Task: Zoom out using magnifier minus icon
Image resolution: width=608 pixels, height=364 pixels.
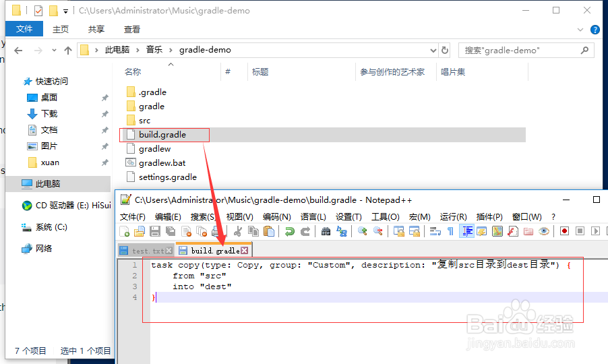Action: tap(378, 231)
